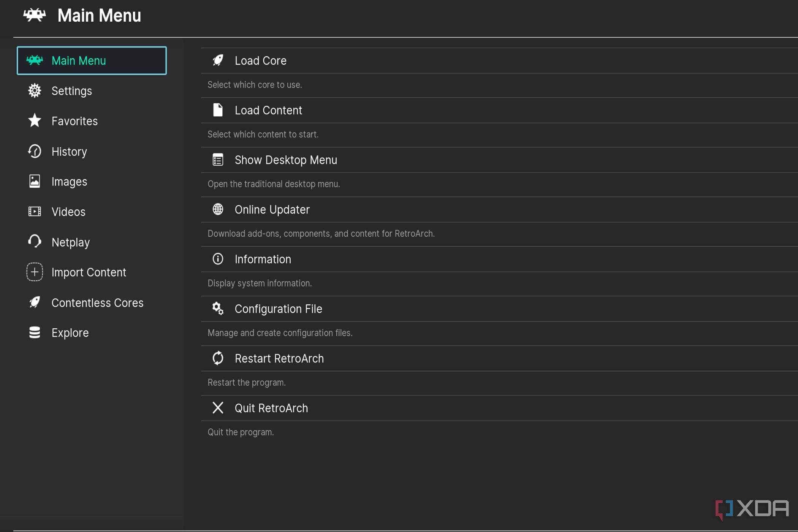Click 'Open the traditional desktop menu.' text

pyautogui.click(x=274, y=184)
